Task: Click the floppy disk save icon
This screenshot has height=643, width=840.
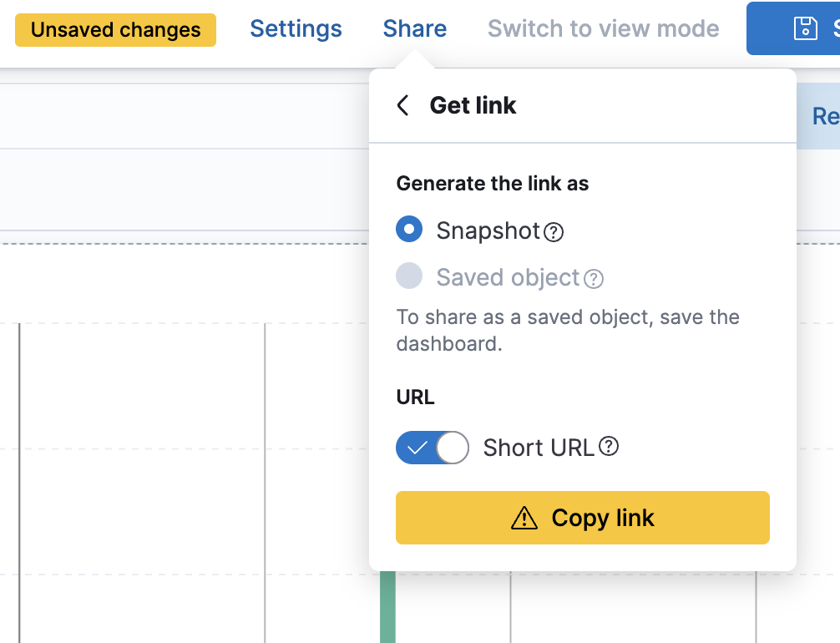Action: 805,28
